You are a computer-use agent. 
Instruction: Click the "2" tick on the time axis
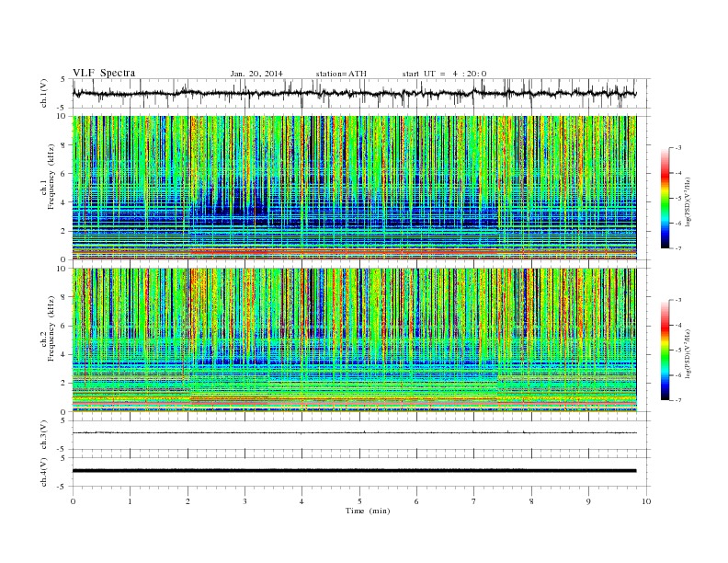pos(188,501)
